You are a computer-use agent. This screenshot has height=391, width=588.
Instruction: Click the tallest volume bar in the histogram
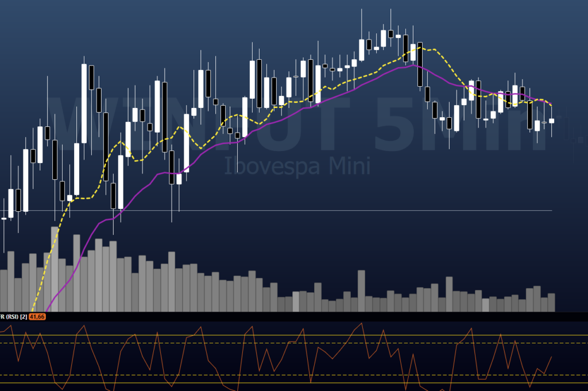[55, 269]
